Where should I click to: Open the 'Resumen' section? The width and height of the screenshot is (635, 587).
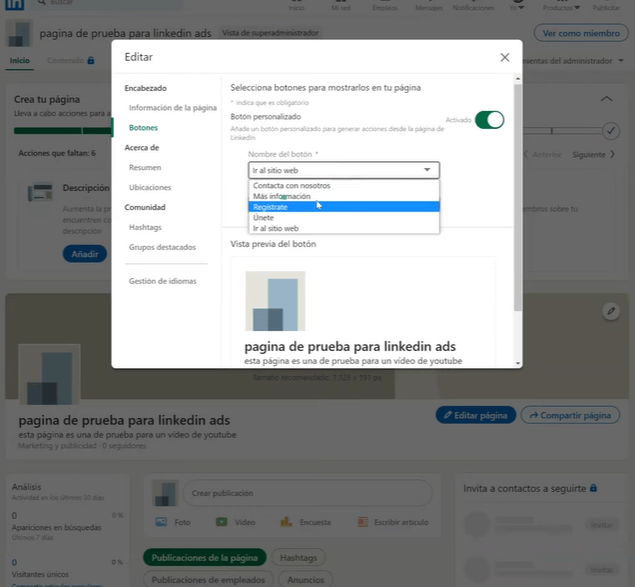tap(145, 167)
